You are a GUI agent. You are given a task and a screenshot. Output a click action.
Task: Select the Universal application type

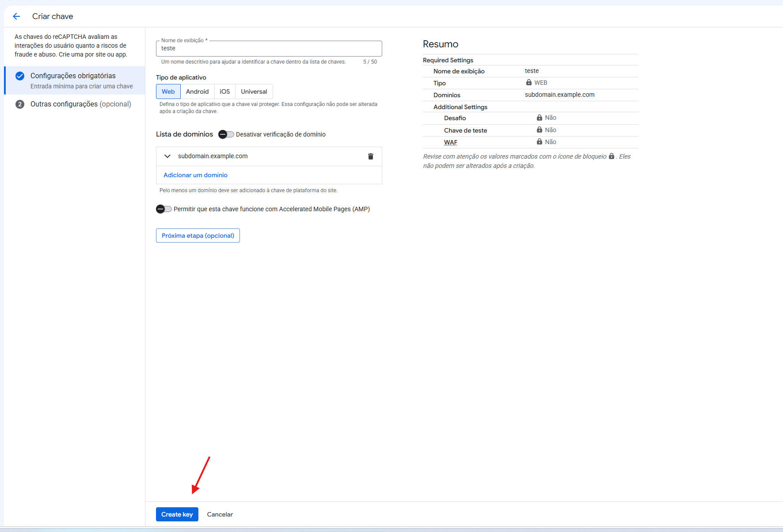point(254,91)
